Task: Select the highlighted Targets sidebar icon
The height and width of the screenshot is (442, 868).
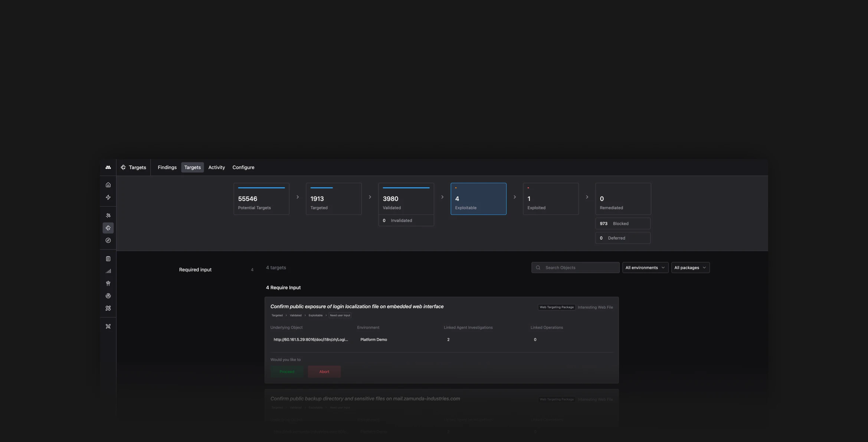Action: click(x=108, y=228)
